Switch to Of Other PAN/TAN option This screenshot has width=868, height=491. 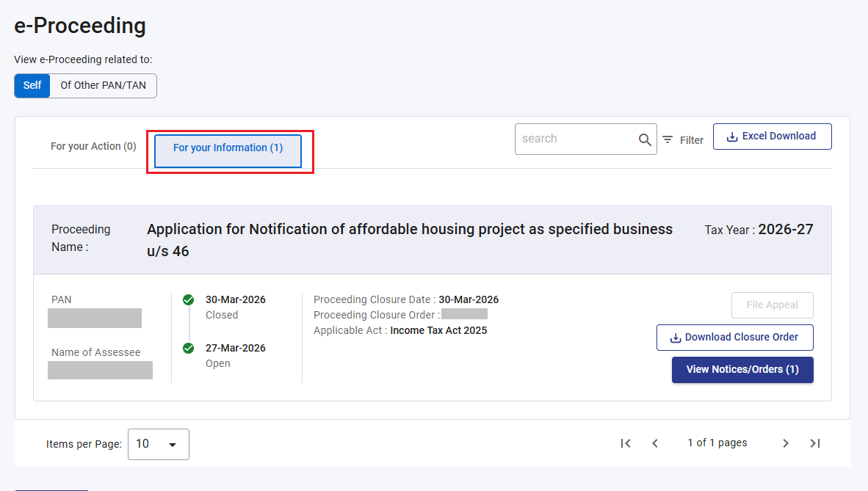103,86
